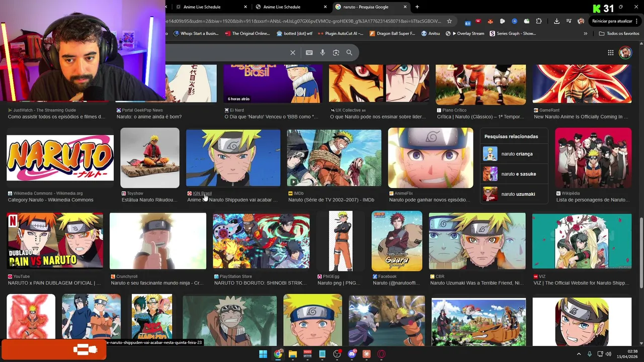The image size is (644, 362).
Task: Open the AnimeFlix Naruto close-up image
Action: [431, 158]
